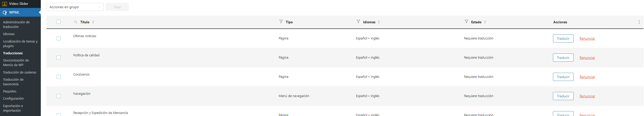The width and height of the screenshot is (644, 116).
Task: Expand the Acciones en grupo dropdown
Action: pyautogui.click(x=75, y=7)
